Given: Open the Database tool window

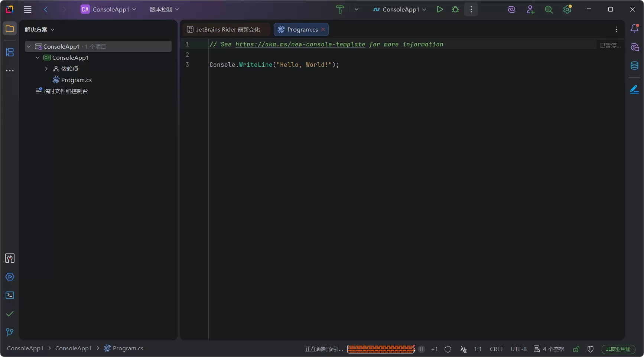Looking at the screenshot, I should pos(635,66).
